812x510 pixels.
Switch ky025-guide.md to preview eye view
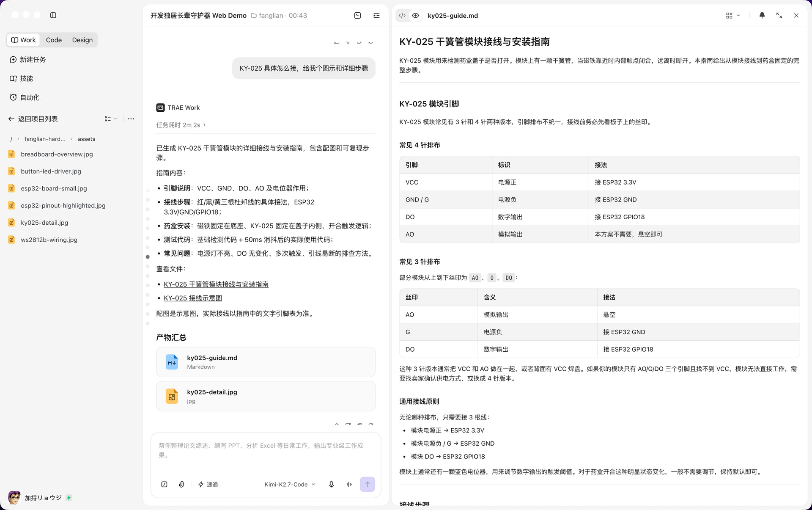(416, 16)
